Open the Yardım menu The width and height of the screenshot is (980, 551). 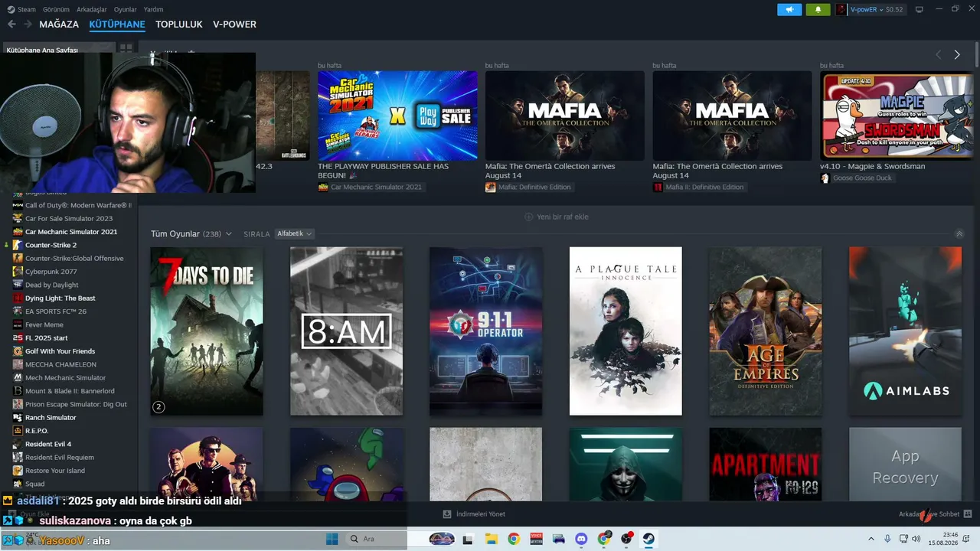[x=153, y=9]
